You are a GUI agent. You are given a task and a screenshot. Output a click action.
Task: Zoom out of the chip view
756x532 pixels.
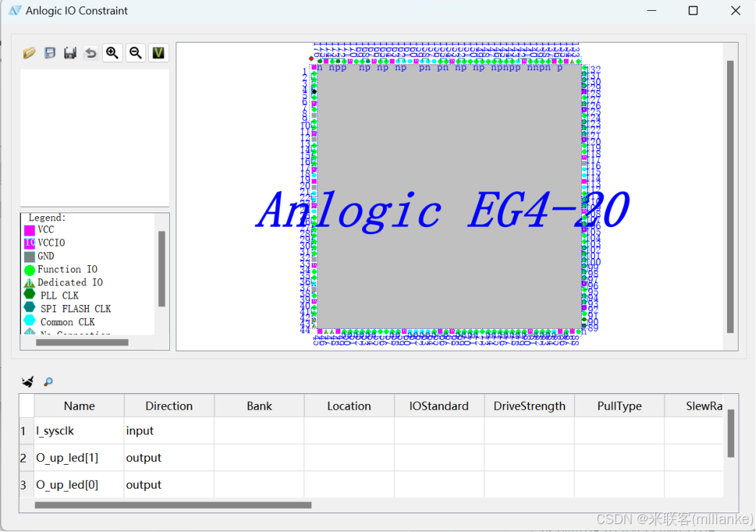pos(136,53)
